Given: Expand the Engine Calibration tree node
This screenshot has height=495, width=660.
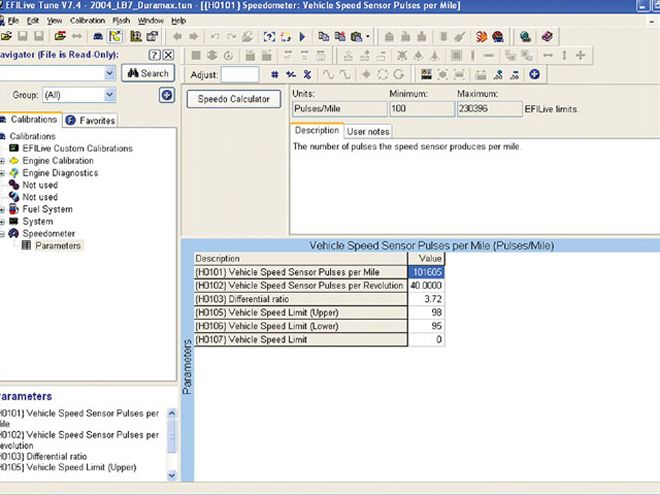Looking at the screenshot, I should [x=2, y=161].
